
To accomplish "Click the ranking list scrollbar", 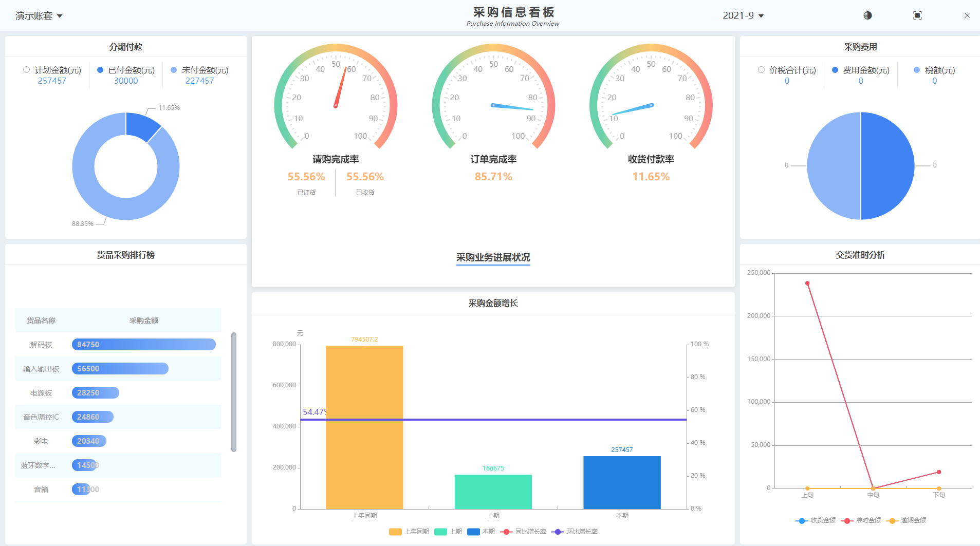I will tap(234, 392).
